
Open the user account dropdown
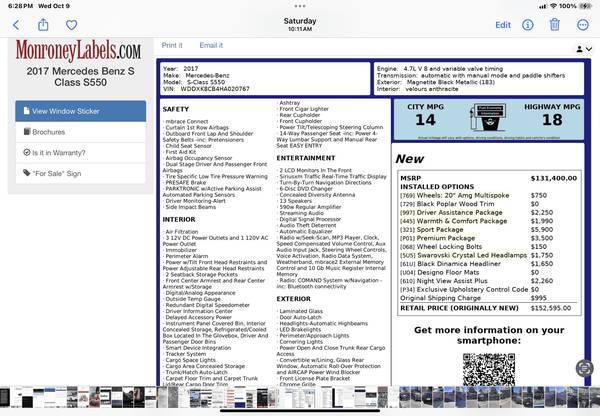pos(584,49)
